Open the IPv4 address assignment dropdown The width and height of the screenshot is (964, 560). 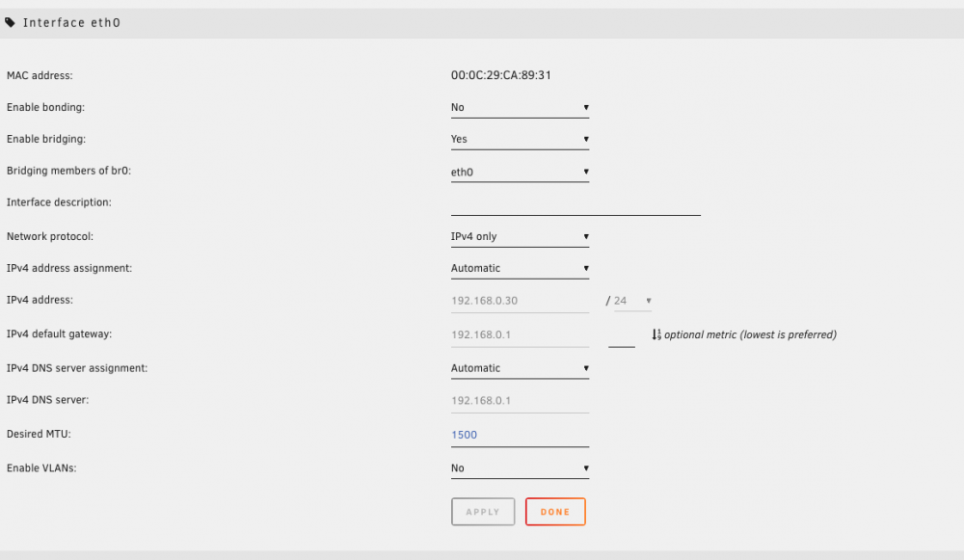tap(520, 269)
